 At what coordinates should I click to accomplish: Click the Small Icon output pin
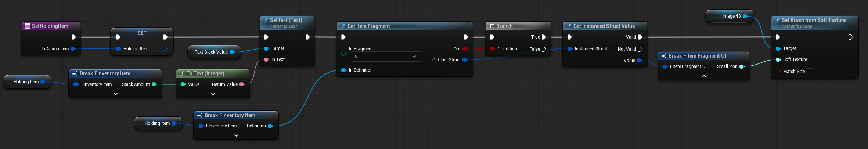point(742,66)
